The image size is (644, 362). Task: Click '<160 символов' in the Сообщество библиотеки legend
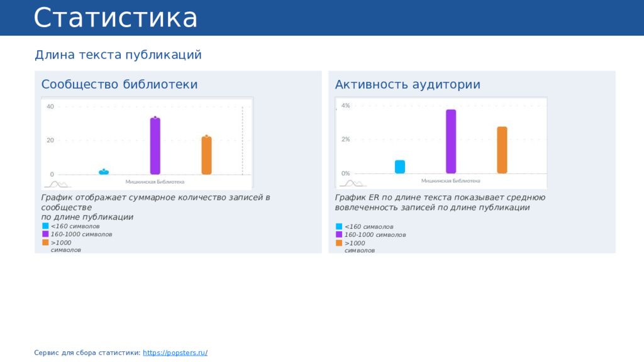[75, 226]
